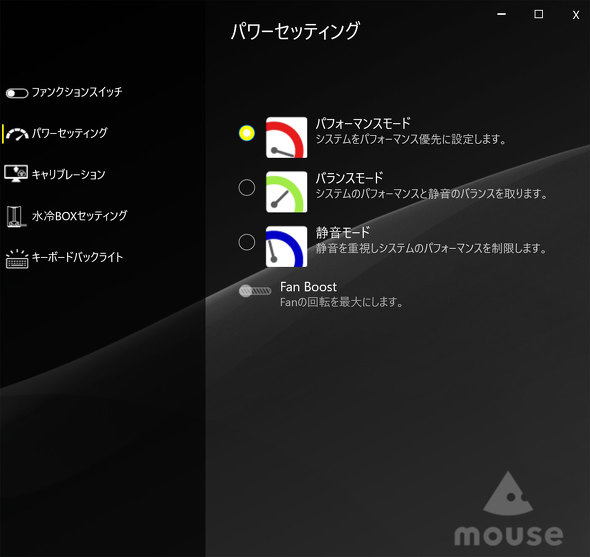Toggle the Fan Boost switch
The height and width of the screenshot is (557, 590).
coord(255,291)
